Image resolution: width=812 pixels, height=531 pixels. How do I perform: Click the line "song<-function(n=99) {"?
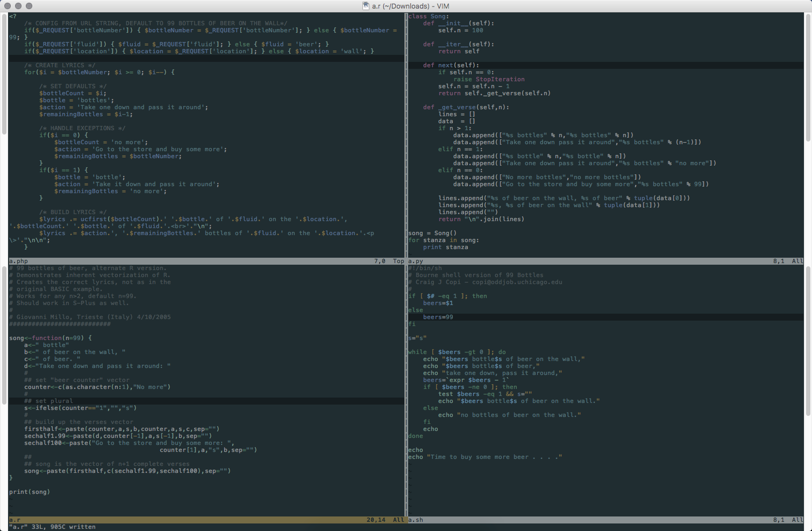pos(51,338)
